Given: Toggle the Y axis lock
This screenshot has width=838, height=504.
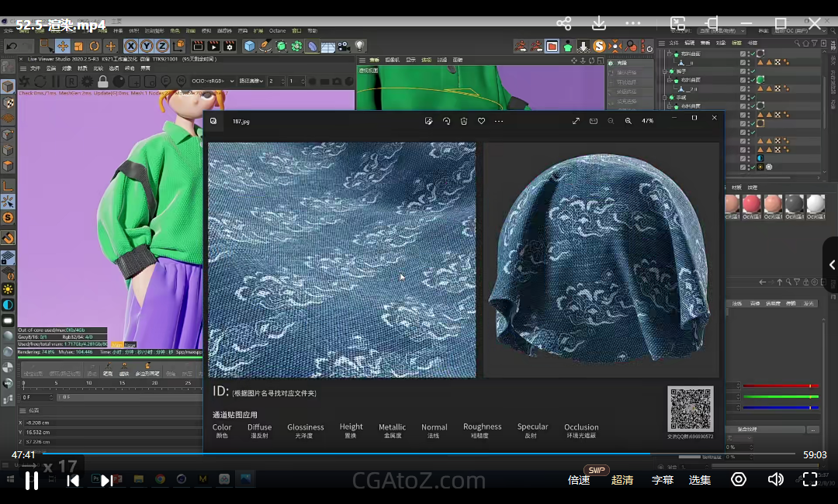Looking at the screenshot, I should pyautogui.click(x=147, y=47).
